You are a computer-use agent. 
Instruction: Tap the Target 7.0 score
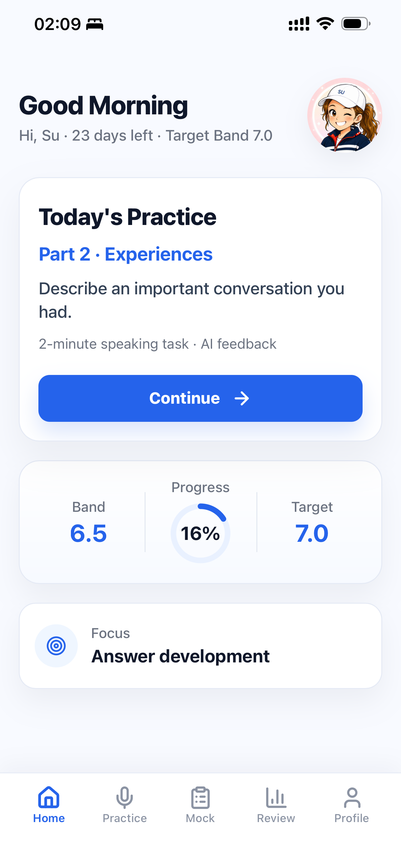coord(312,533)
